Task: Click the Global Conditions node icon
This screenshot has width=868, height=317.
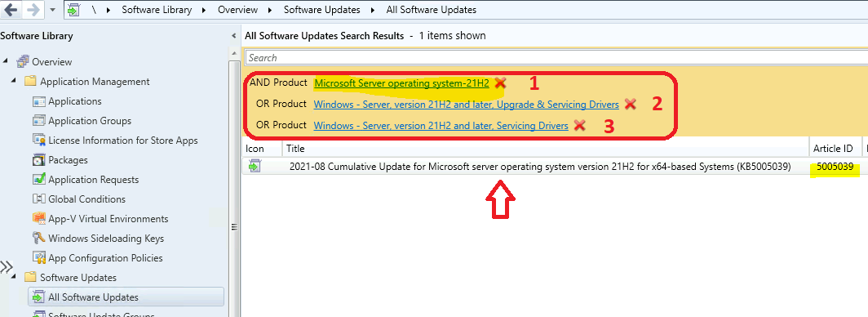Action: [39, 199]
